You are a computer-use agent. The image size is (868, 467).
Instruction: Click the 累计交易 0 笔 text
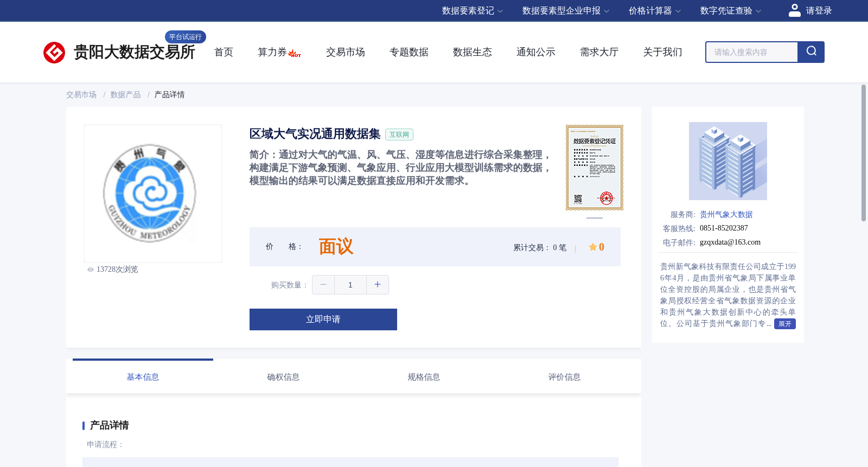pos(540,248)
